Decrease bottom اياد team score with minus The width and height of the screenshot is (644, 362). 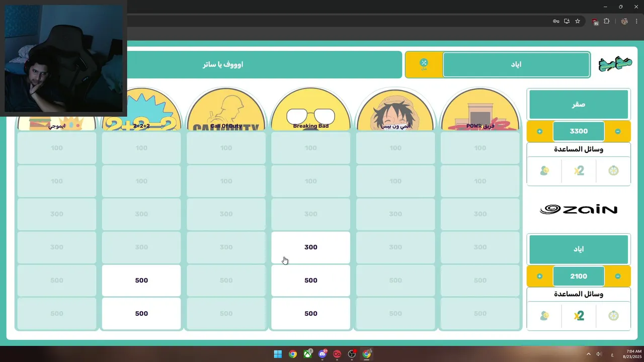(618, 276)
